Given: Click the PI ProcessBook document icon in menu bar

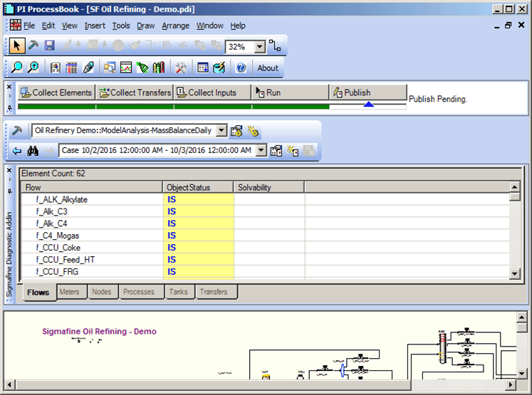Looking at the screenshot, I should pos(15,26).
